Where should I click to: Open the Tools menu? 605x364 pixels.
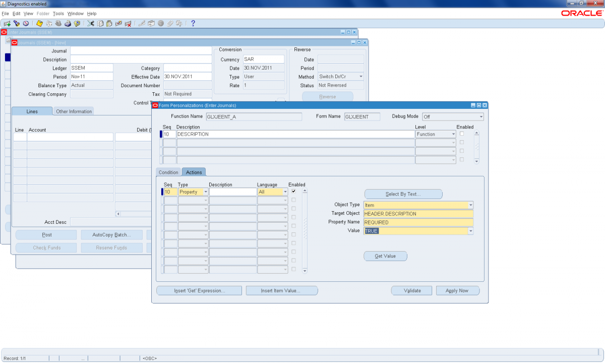point(58,14)
